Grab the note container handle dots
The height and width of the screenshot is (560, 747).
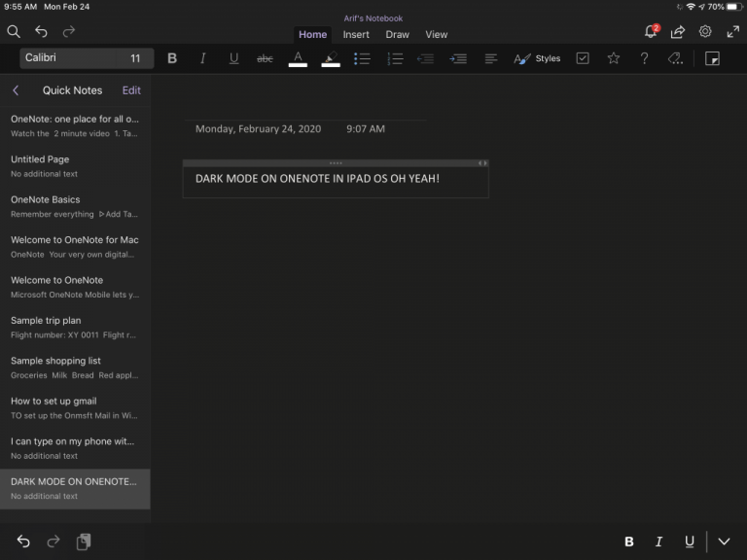(x=336, y=163)
